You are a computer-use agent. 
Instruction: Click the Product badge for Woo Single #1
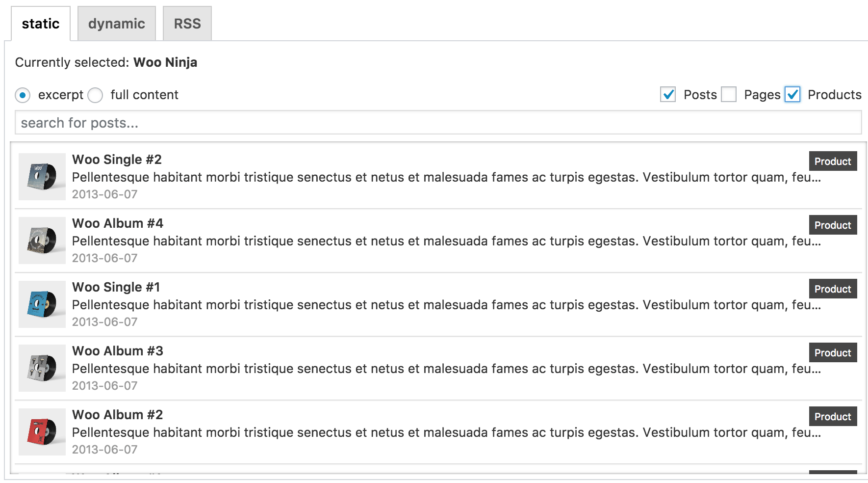click(x=833, y=289)
